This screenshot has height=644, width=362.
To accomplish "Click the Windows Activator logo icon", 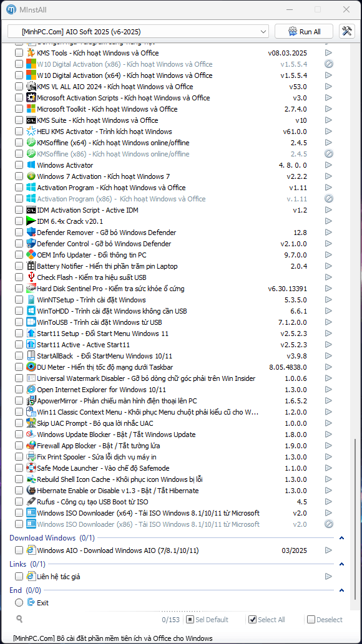I will [x=31, y=165].
